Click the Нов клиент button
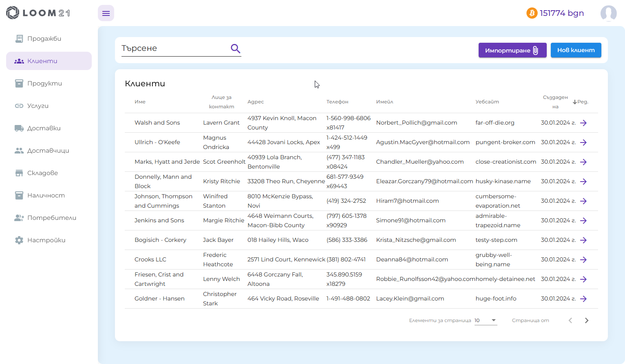 pyautogui.click(x=576, y=50)
